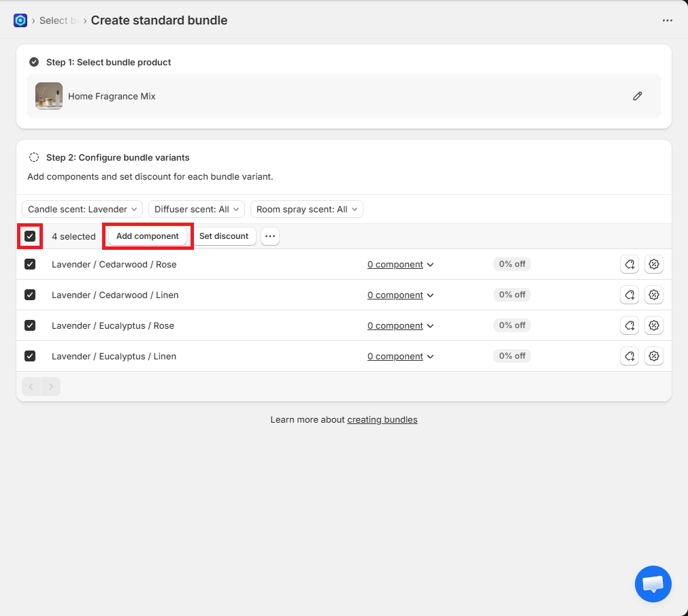This screenshot has width=688, height=616.
Task: Click add component icon for Lavender / Cedarwood / Rose
Action: click(x=629, y=264)
